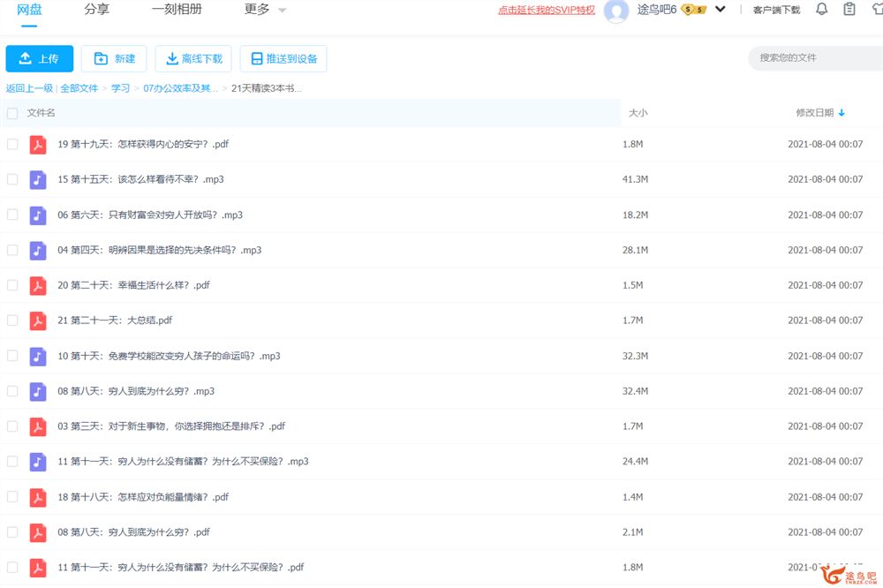Click the SVIP extension link
Viewport: 883px width, 588px height.
pos(547,11)
